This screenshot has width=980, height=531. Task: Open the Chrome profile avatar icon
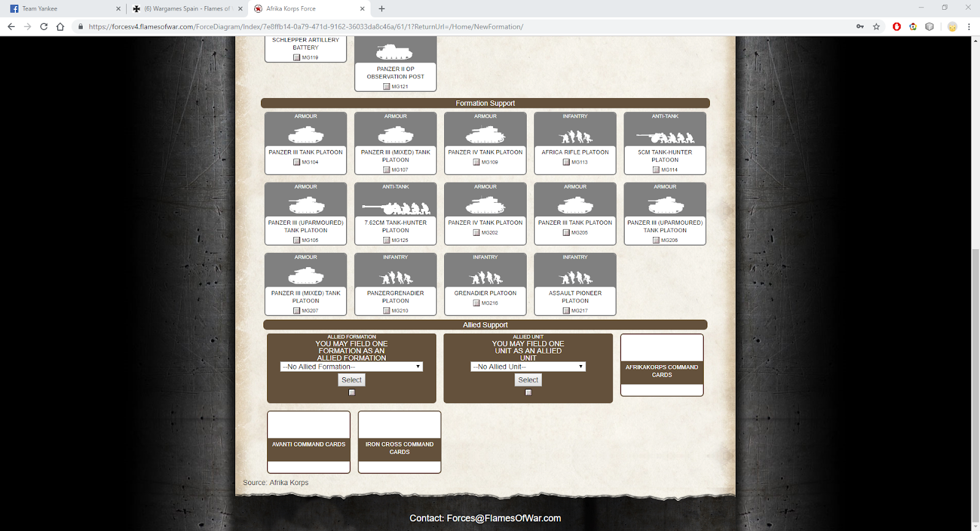(952, 26)
